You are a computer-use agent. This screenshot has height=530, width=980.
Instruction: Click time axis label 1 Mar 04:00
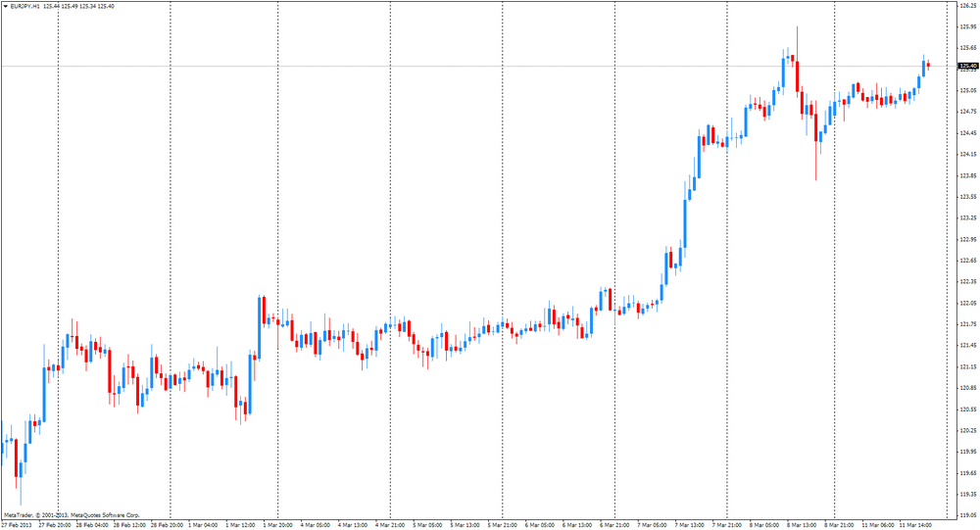point(203,525)
